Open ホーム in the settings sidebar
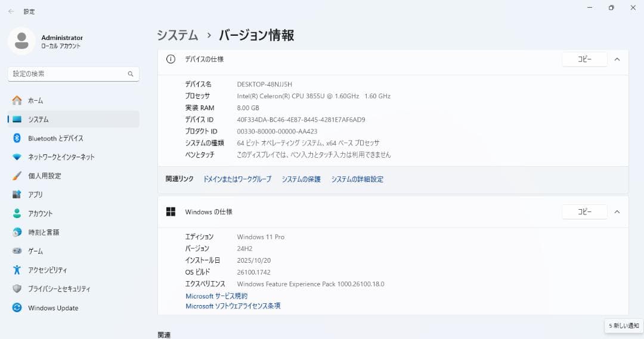Viewport: 644px width, 339px height. click(73, 100)
